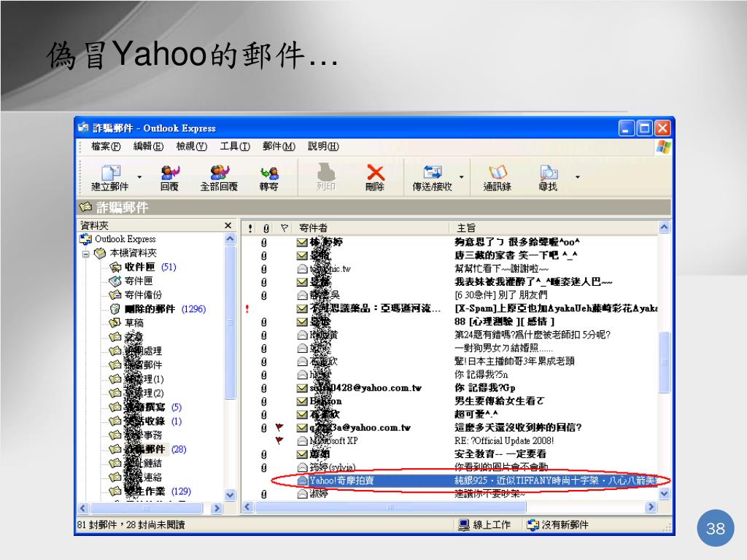The width and height of the screenshot is (747, 560).
Task: Open the 刪除的郵件 (1296) folder
Action: [158, 309]
